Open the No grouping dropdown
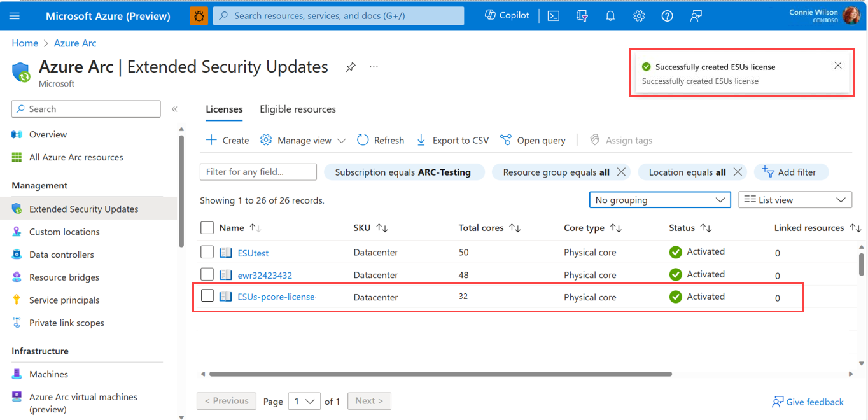868x420 pixels. (660, 200)
